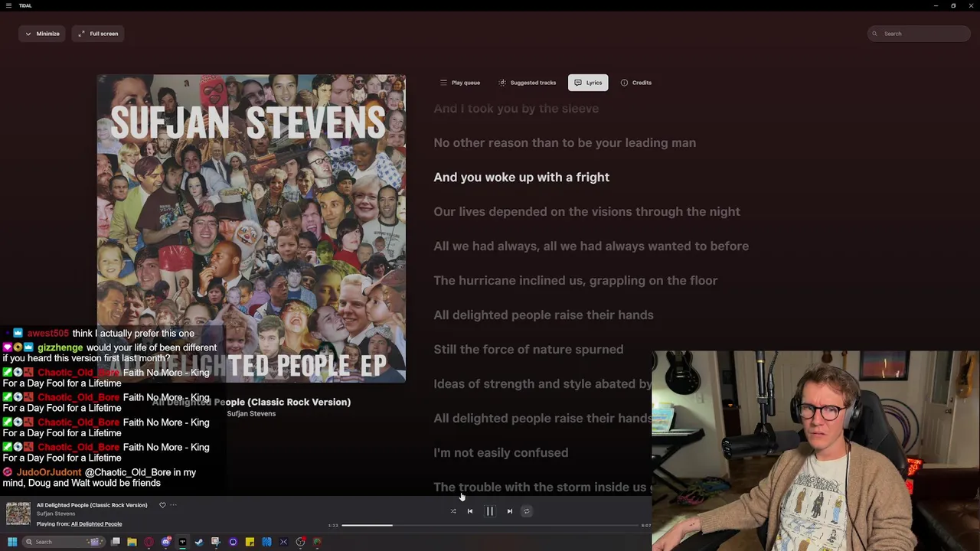
Task: Select the Lyrics tab
Action: tap(588, 83)
